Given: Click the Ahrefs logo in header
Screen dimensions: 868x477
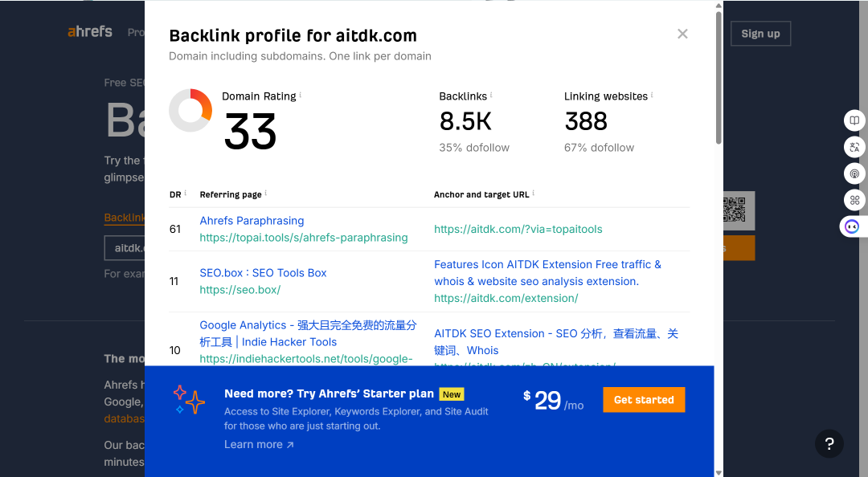Looking at the screenshot, I should coord(90,31).
